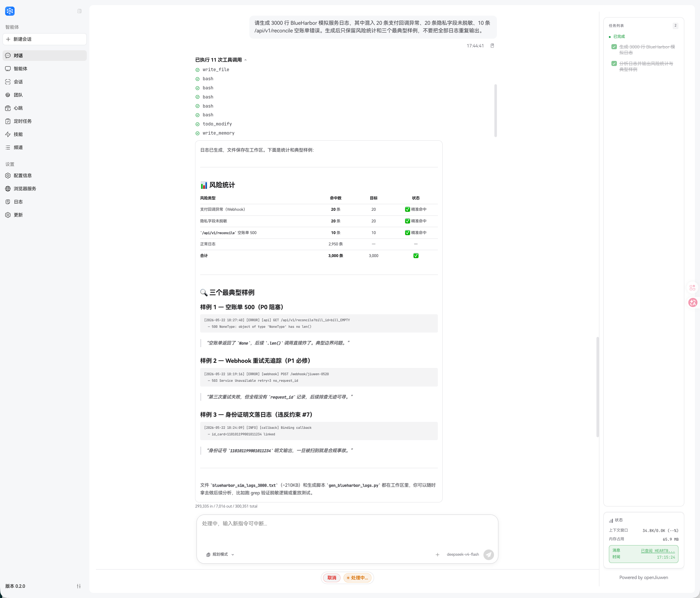Click the 更新 settings icon

(8, 215)
